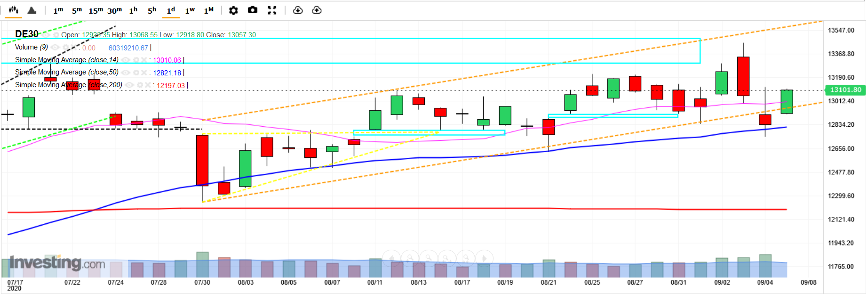This screenshot has height=294, width=868.
Task: Click the 08/17 date axis label
Action: (x=462, y=282)
